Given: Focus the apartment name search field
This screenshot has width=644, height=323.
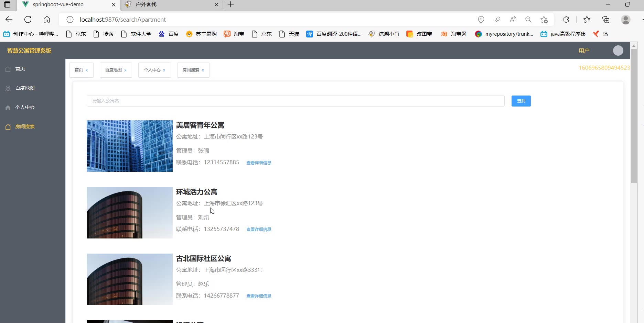Looking at the screenshot, I should [296, 101].
